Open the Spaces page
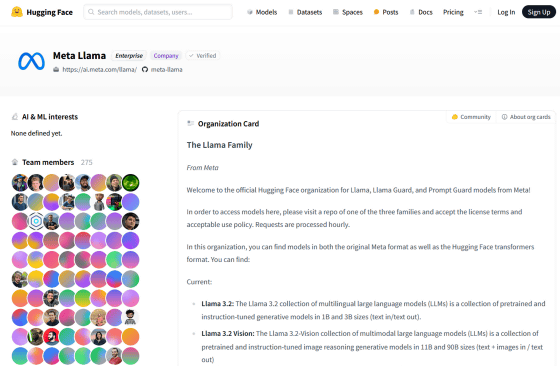The image size is (560, 366). point(348,12)
